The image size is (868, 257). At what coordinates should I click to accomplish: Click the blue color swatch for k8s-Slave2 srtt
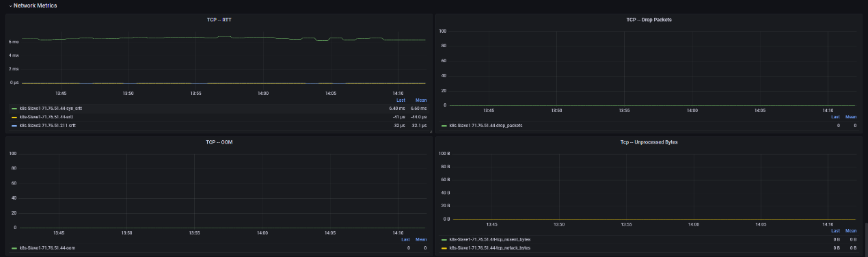14,126
